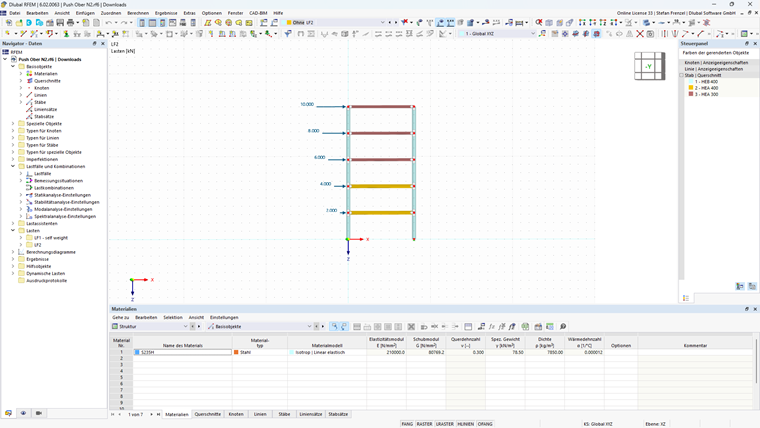Click the Steuerpanel bottom right settings icon

pos(752,286)
